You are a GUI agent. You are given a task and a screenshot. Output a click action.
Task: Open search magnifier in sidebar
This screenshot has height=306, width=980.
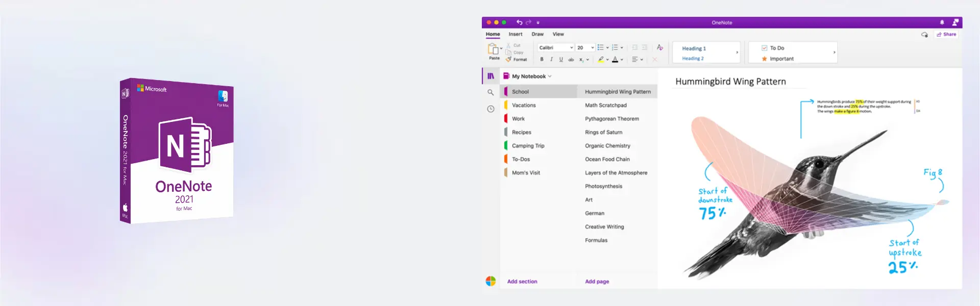491,92
